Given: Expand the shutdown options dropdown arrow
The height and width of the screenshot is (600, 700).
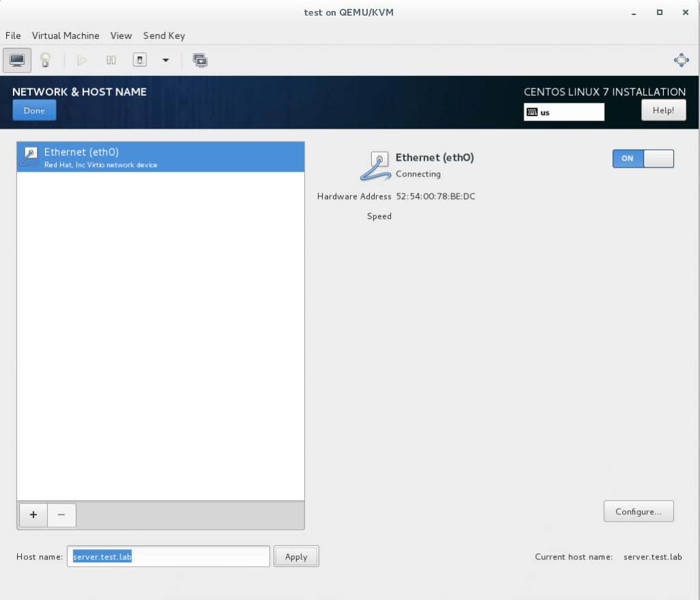Looking at the screenshot, I should tap(165, 60).
